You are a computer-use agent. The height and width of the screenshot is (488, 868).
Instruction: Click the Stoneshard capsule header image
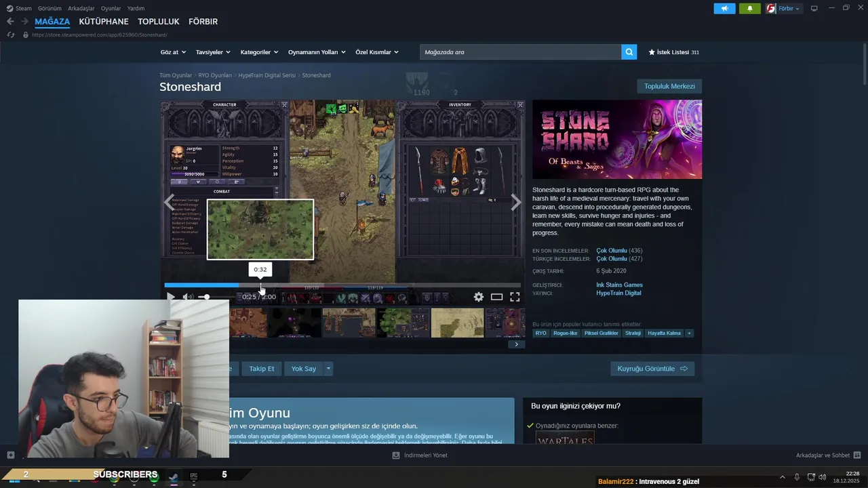pyautogui.click(x=617, y=140)
